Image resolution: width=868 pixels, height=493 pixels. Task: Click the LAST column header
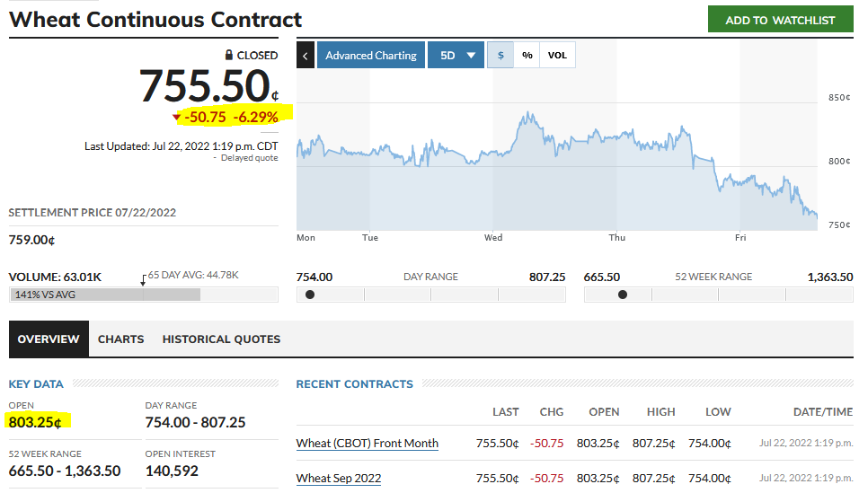click(505, 412)
